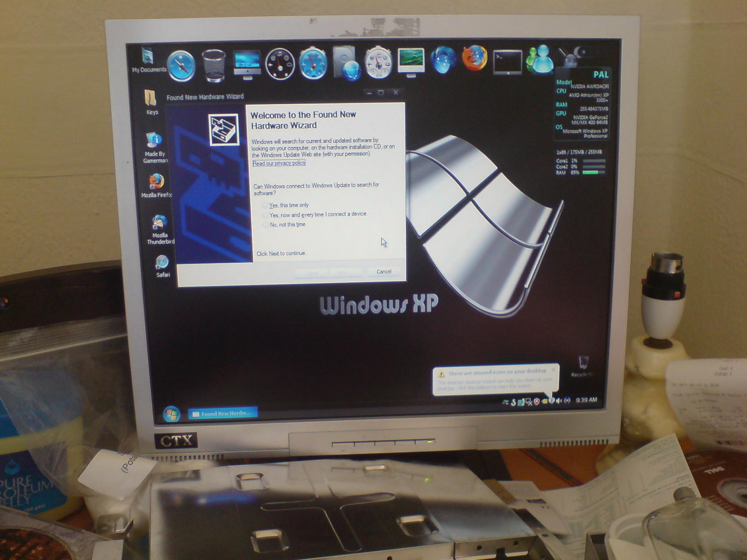Open the terminal dock icon
Image resolution: width=747 pixels, height=560 pixels.
point(507,62)
